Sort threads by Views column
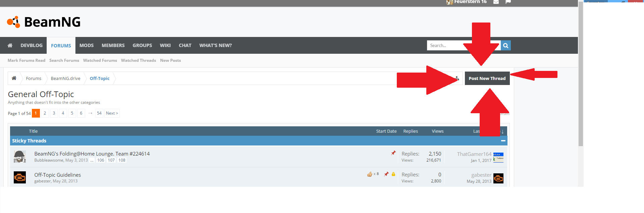This screenshot has width=644, height=213. pyautogui.click(x=438, y=131)
